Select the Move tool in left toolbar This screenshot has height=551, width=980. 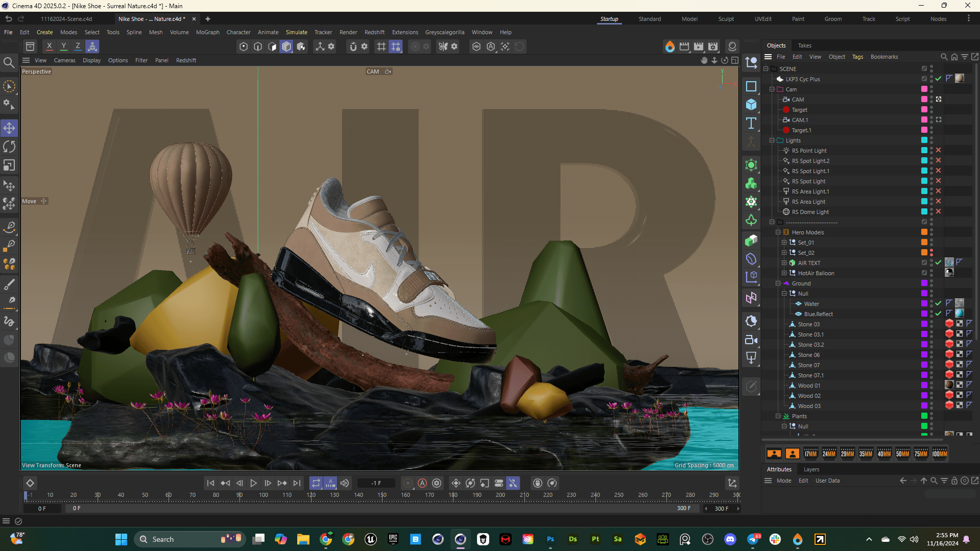click(x=9, y=128)
